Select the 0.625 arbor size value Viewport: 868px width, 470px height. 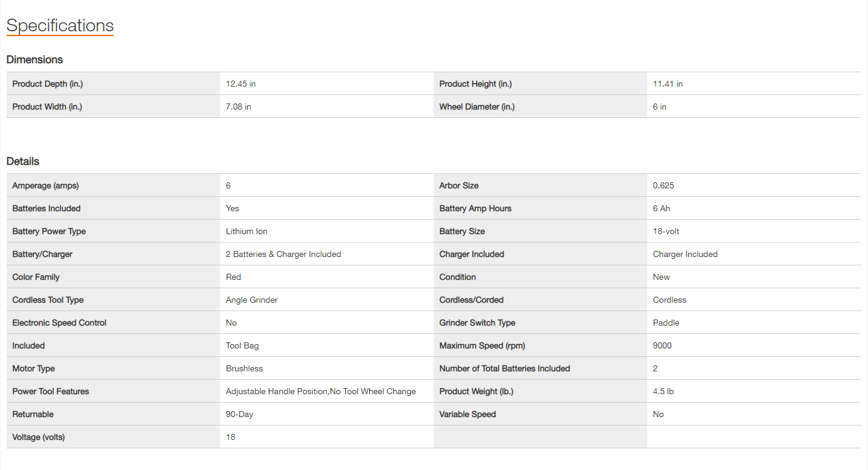663,185
